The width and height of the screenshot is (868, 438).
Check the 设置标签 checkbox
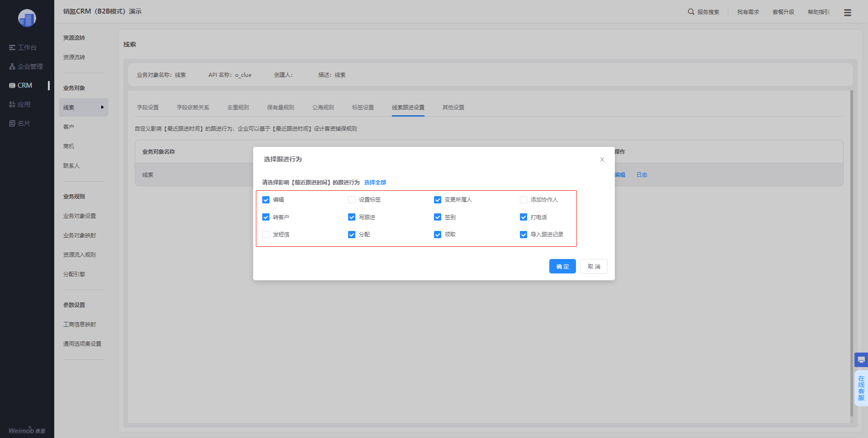(352, 200)
